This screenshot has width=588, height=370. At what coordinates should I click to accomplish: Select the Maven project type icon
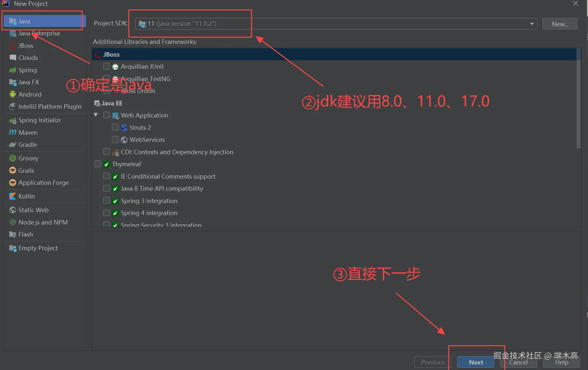13,132
